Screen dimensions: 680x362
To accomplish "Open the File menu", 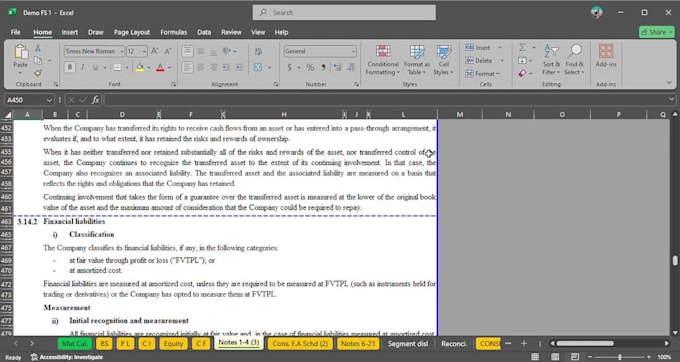I will coord(16,32).
